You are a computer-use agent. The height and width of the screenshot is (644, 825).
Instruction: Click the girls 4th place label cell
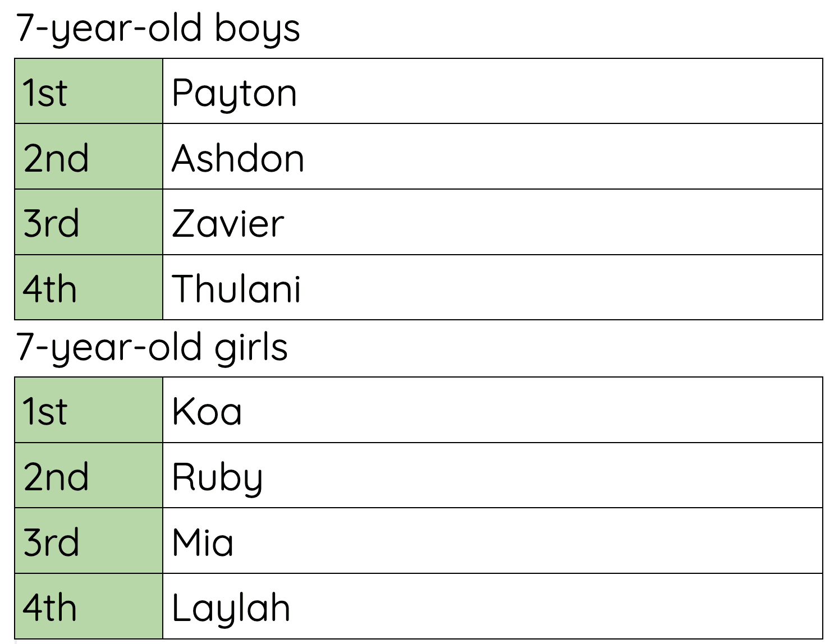point(89,606)
